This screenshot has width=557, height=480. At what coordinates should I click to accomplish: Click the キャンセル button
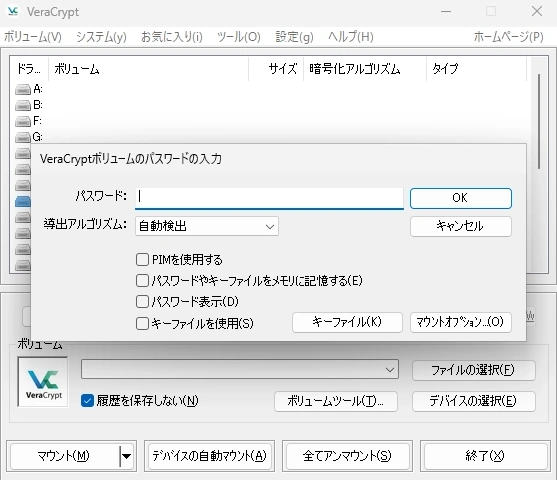click(461, 226)
